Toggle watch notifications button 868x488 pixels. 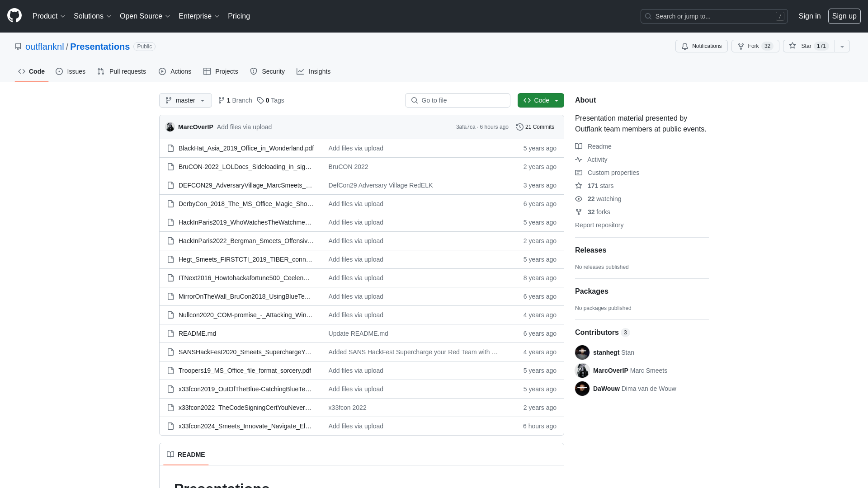(701, 46)
